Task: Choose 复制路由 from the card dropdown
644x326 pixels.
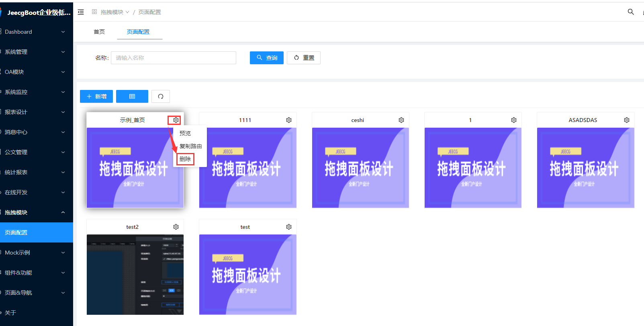Action: [x=190, y=146]
